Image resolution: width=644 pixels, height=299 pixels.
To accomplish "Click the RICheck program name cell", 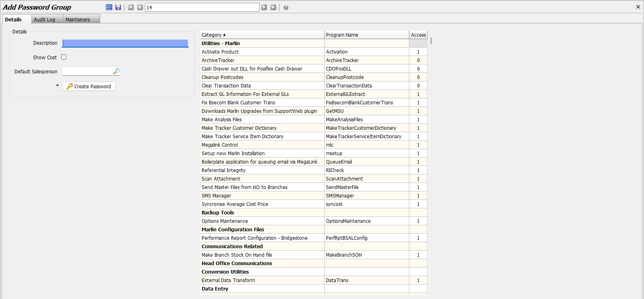I will coord(367,170).
